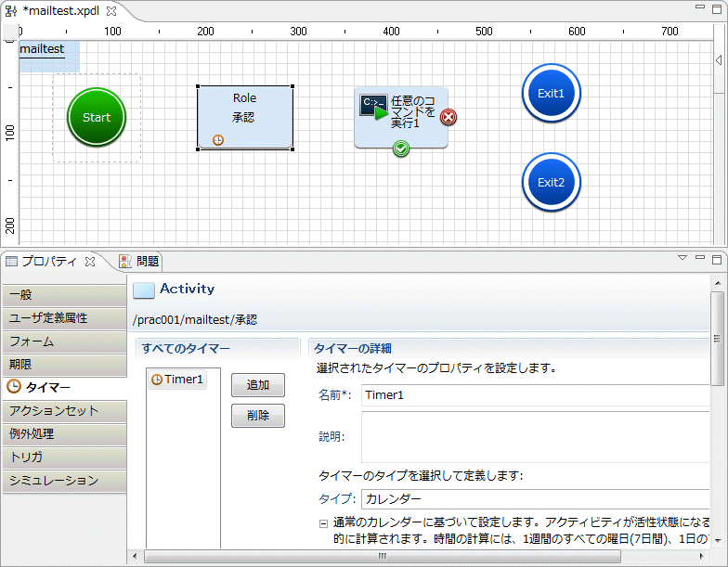Screen dimensions: 728x567
Task: Click the red error marker on command task
Action: [x=448, y=117]
